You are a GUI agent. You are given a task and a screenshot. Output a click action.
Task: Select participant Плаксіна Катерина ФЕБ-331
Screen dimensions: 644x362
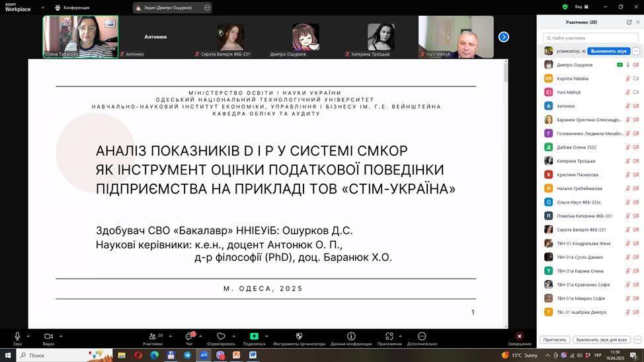[590, 216]
